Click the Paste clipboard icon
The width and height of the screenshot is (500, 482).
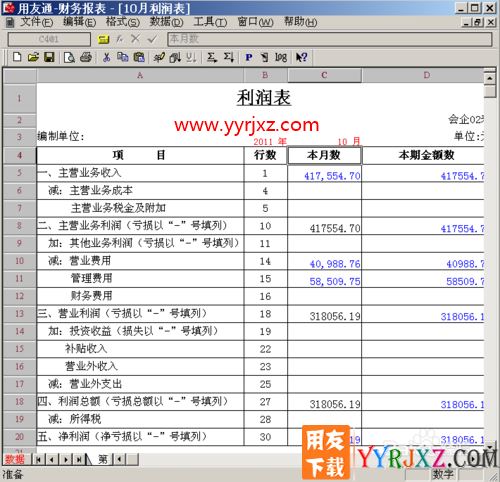pyautogui.click(x=139, y=57)
